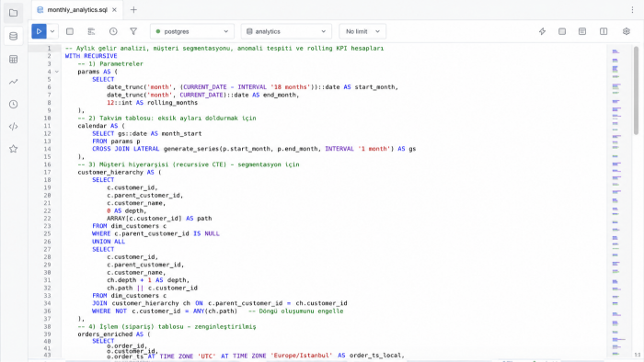Open the three-dot more options menu
Screen dimensions: 644x362
point(632,10)
